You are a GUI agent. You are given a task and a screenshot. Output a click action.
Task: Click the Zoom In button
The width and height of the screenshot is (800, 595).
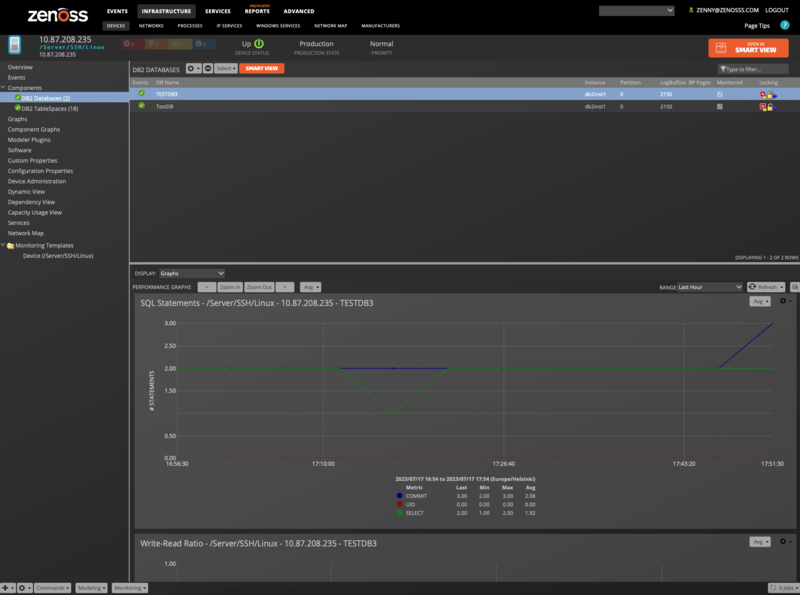click(230, 287)
